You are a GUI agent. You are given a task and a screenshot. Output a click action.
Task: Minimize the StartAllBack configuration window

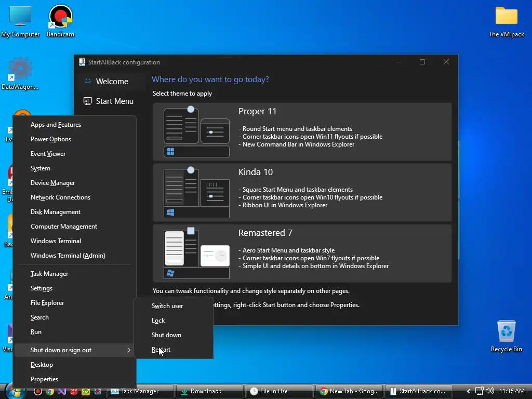point(399,62)
